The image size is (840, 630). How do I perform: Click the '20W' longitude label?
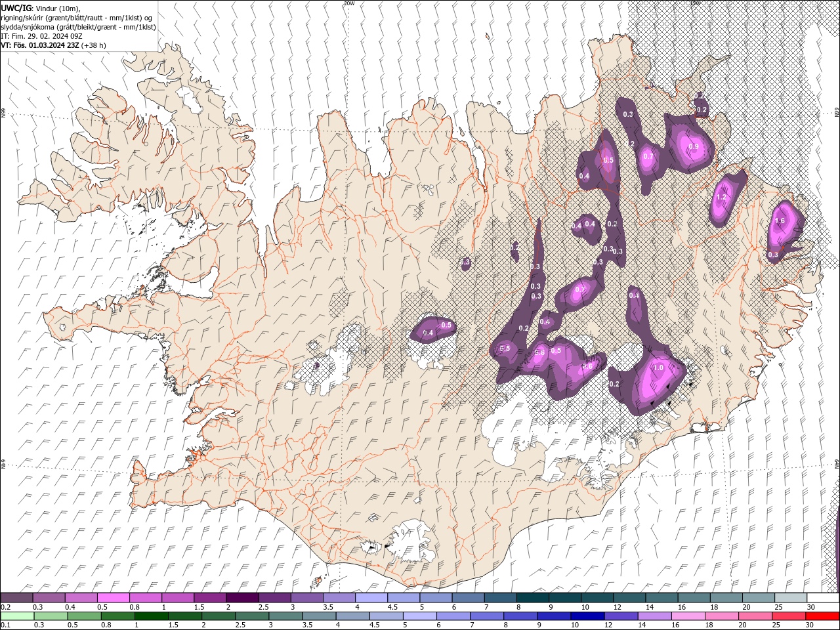point(350,3)
